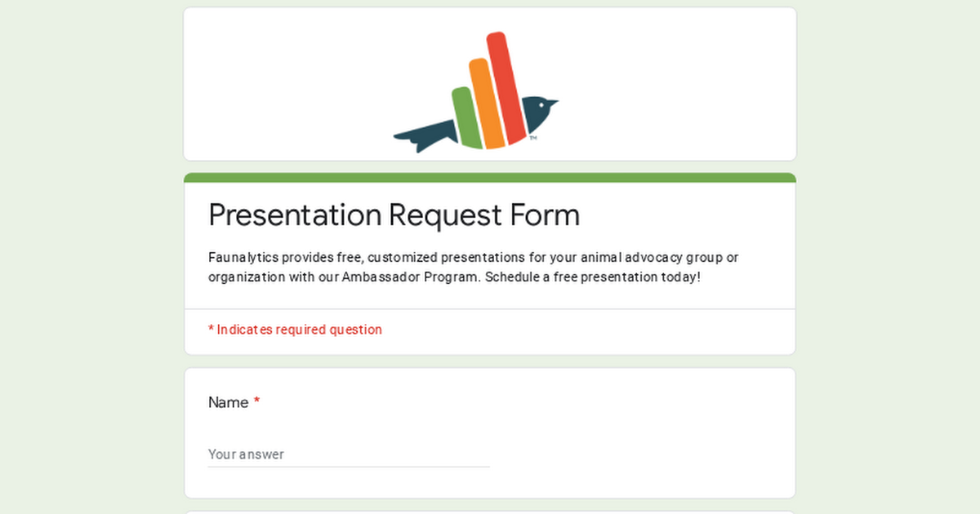980x514 pixels.
Task: Click the '* Indicates required question' notice
Action: (295, 330)
